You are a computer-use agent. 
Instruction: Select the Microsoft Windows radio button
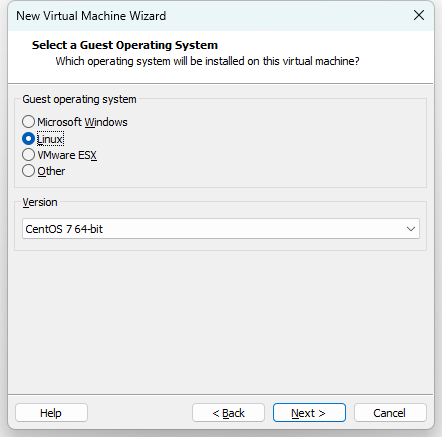28,122
